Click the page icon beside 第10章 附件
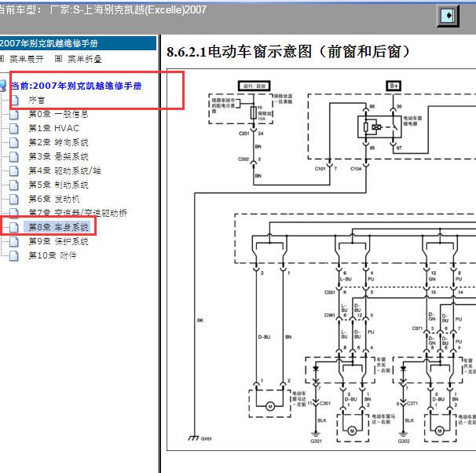This screenshot has width=476, height=473. (14, 256)
